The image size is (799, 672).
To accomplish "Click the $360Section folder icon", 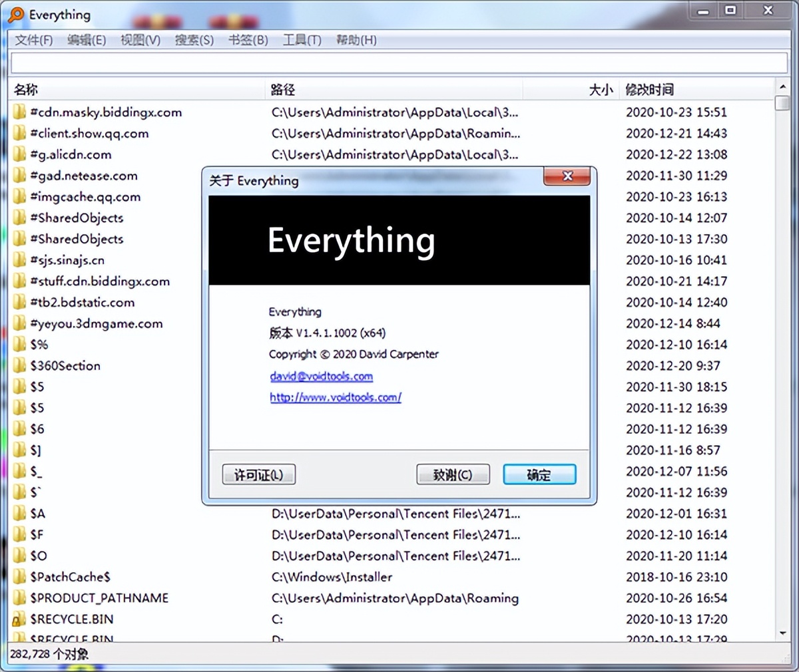I will [20, 366].
